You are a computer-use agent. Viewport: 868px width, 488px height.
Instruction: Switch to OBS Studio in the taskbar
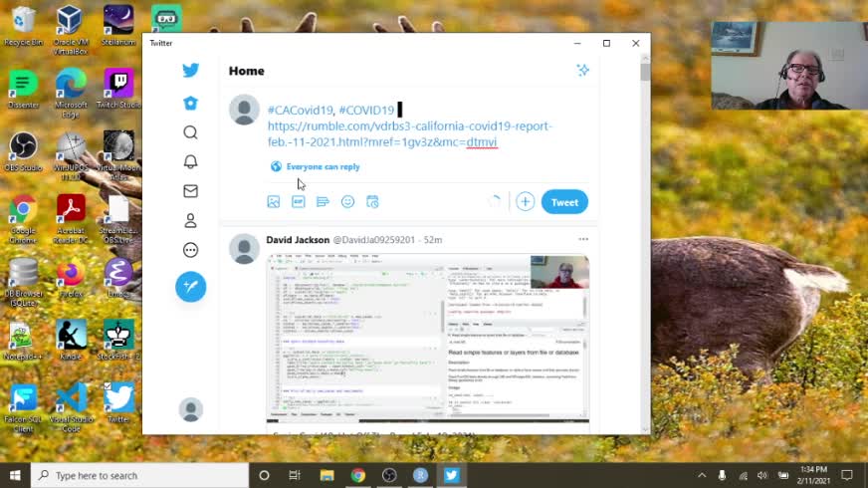389,475
